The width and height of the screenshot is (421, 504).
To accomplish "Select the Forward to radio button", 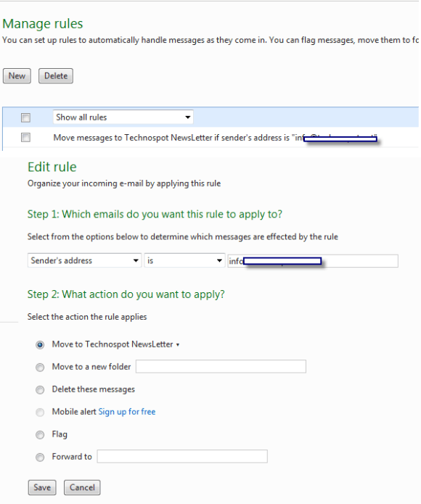I will point(40,457).
